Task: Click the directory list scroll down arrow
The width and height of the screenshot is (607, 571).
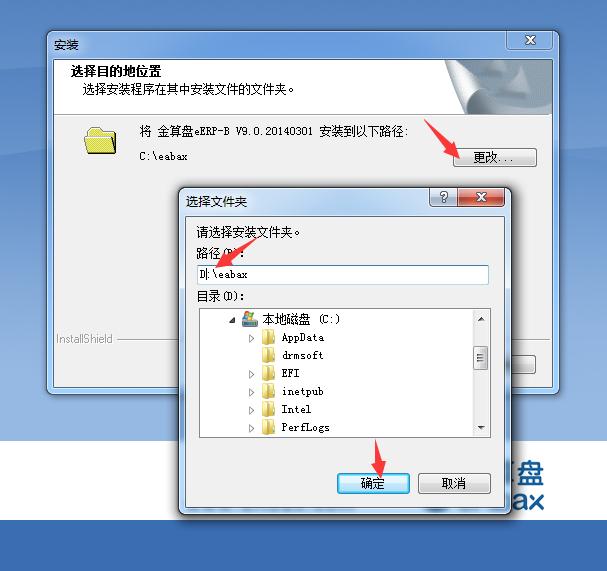Action: 481,428
